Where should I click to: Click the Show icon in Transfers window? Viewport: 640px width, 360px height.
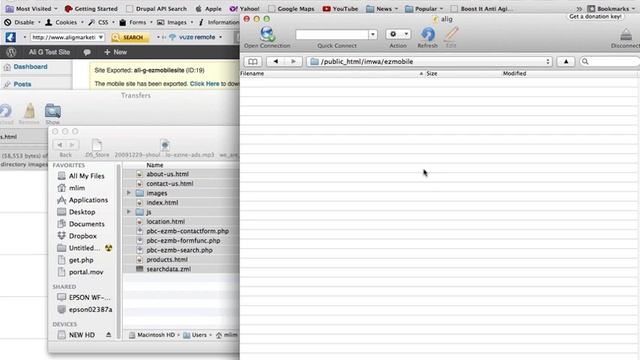pos(53,112)
